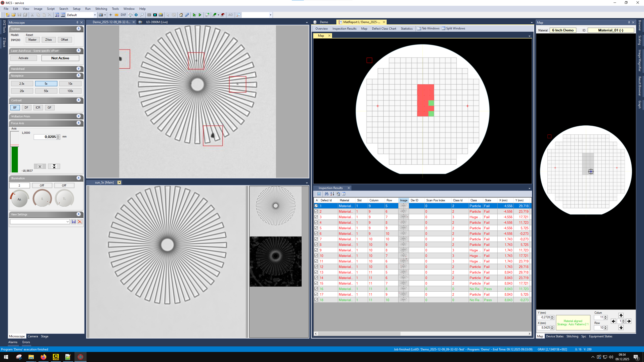Open the View Settings combo box

point(67,221)
